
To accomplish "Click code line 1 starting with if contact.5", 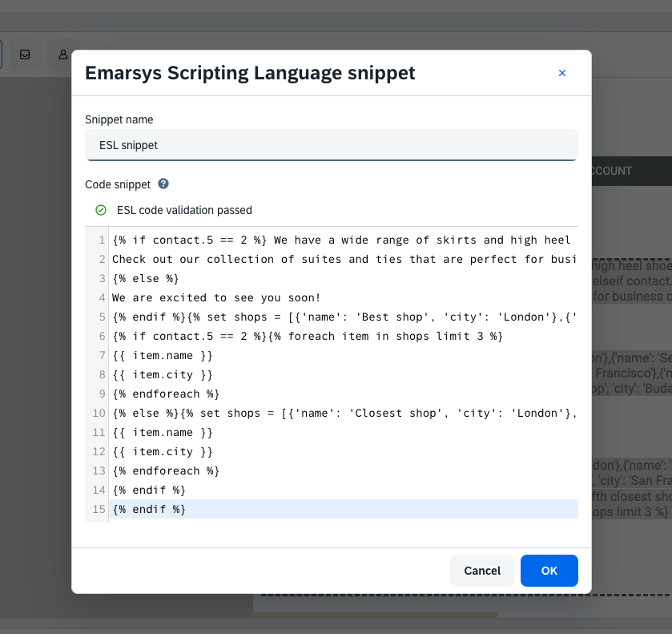I will click(341, 240).
